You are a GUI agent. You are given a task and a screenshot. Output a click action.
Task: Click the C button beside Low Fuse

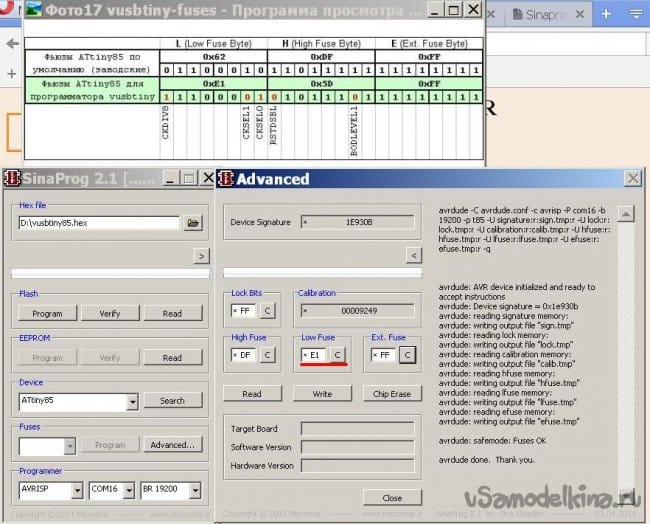pyautogui.click(x=338, y=354)
